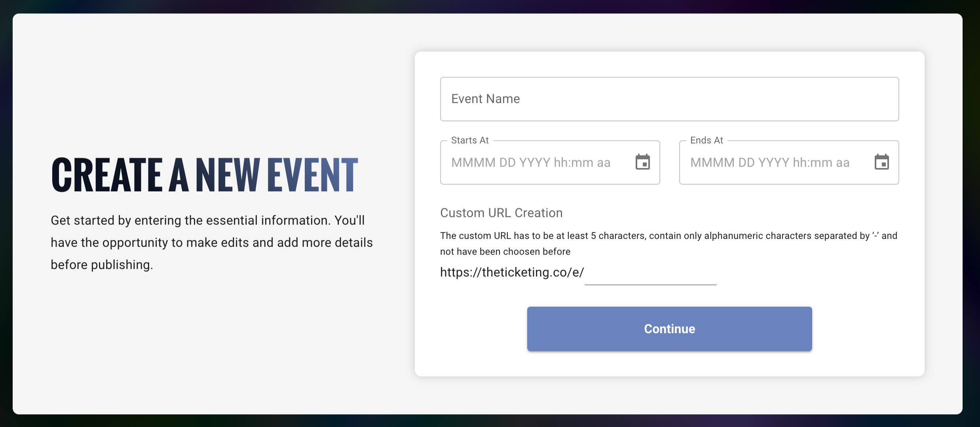Viewport: 980px width, 427px height.
Task: Click the "Get started by entering" intro line
Action: [x=207, y=221]
